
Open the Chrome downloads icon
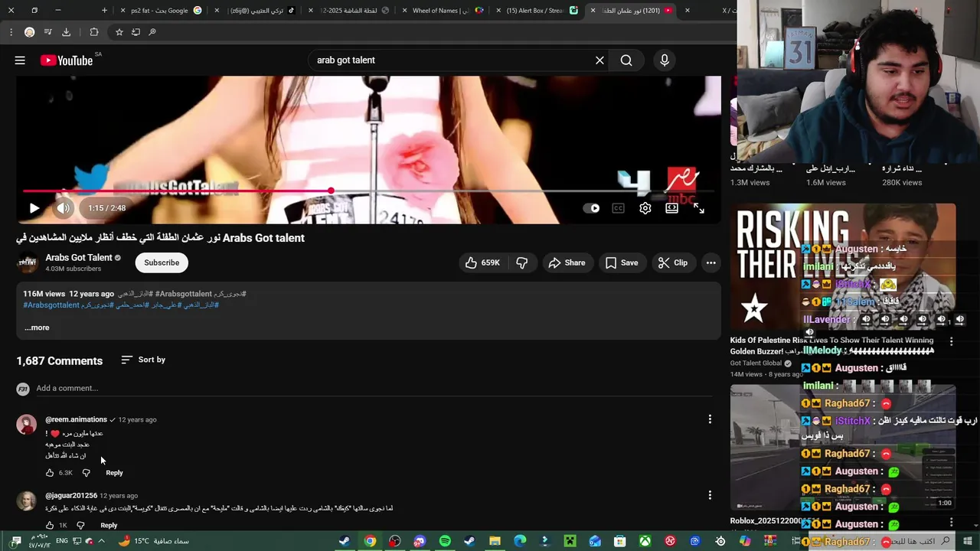click(x=67, y=32)
